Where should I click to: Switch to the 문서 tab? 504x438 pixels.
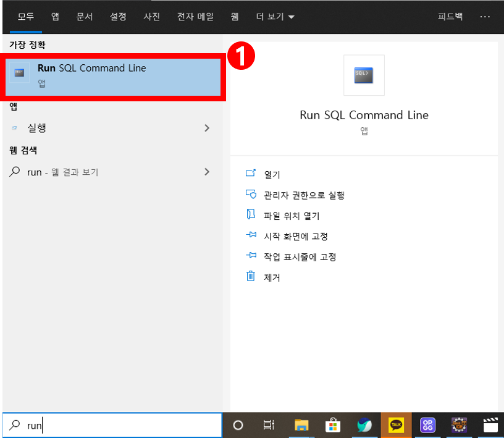pos(84,17)
